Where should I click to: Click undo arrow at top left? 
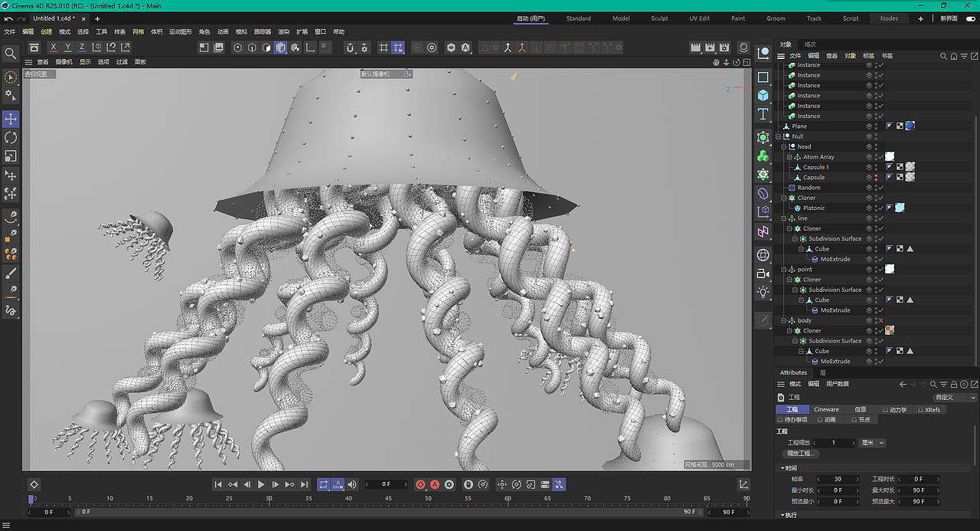pos(8,18)
